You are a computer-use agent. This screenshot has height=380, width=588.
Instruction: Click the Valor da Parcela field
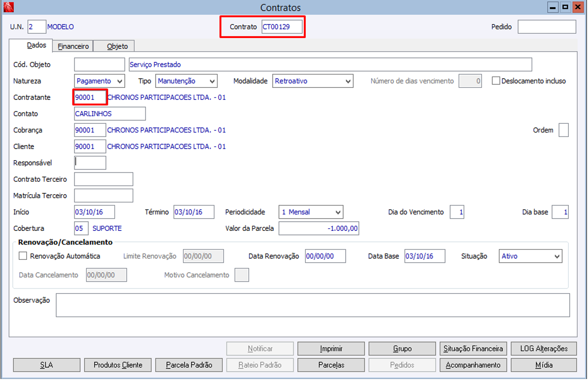[319, 228]
